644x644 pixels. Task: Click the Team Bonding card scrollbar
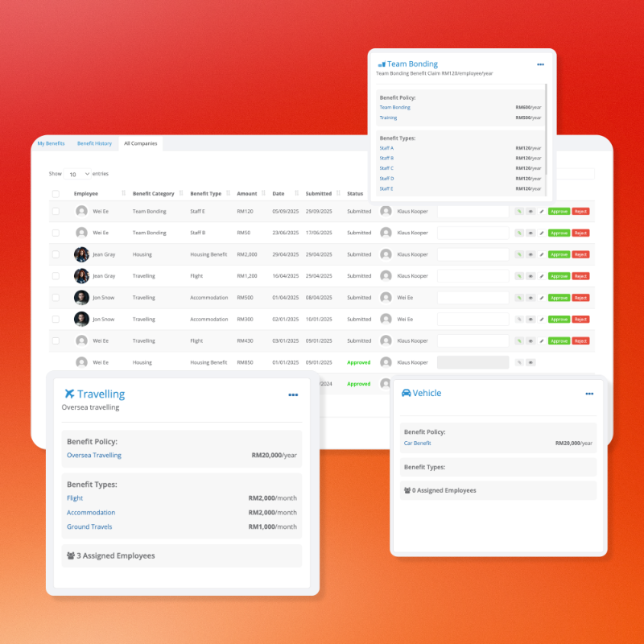[546, 129]
